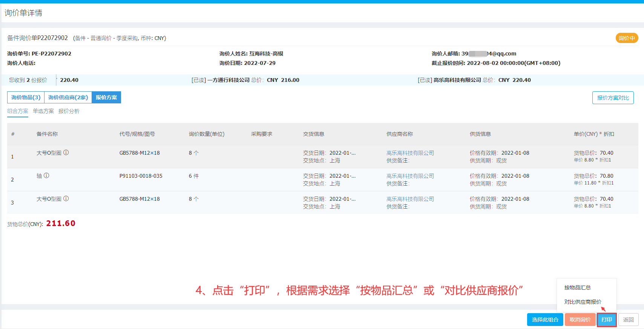Screen dimensions: 644x329
Task: Click the 返回 button
Action: point(628,320)
